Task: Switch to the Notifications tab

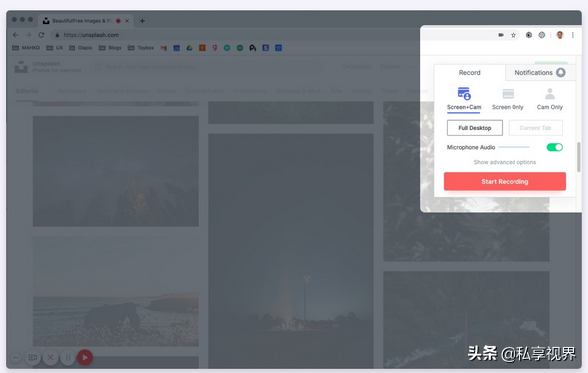Action: (x=540, y=73)
